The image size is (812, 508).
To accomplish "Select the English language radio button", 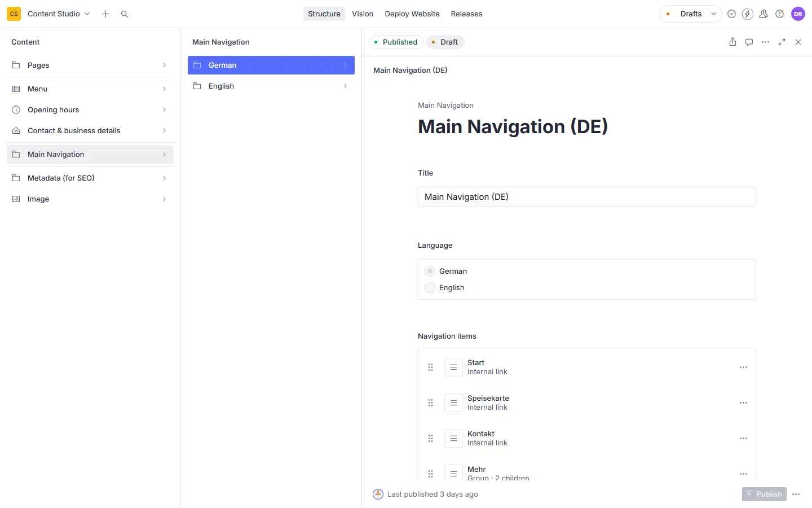I will 430,288.
